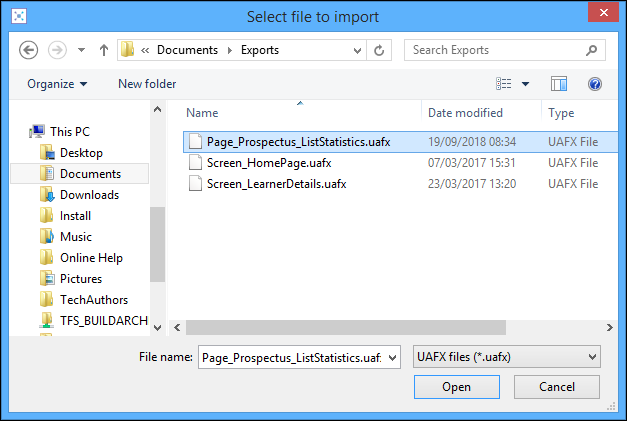Open Music folder in navigation pane
Viewport: 627px width, 421px height.
76,237
